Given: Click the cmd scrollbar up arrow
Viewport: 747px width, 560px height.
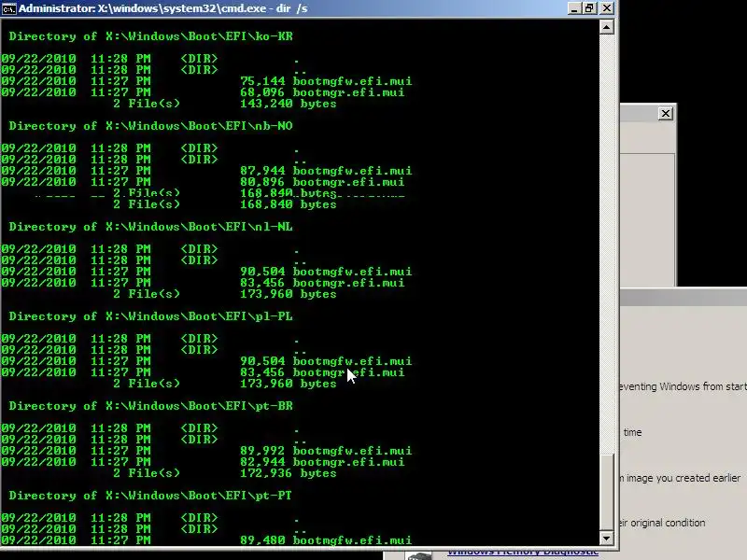Looking at the screenshot, I should click(x=606, y=27).
